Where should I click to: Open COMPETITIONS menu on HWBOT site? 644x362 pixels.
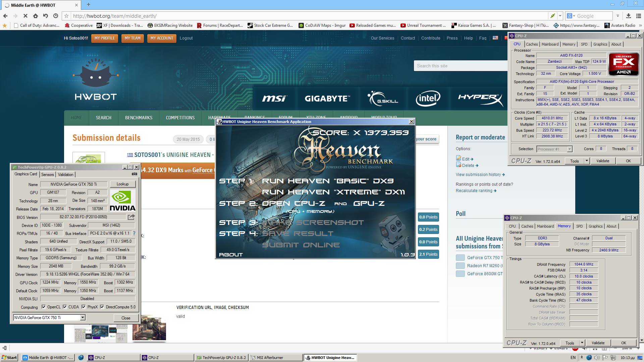click(x=180, y=118)
